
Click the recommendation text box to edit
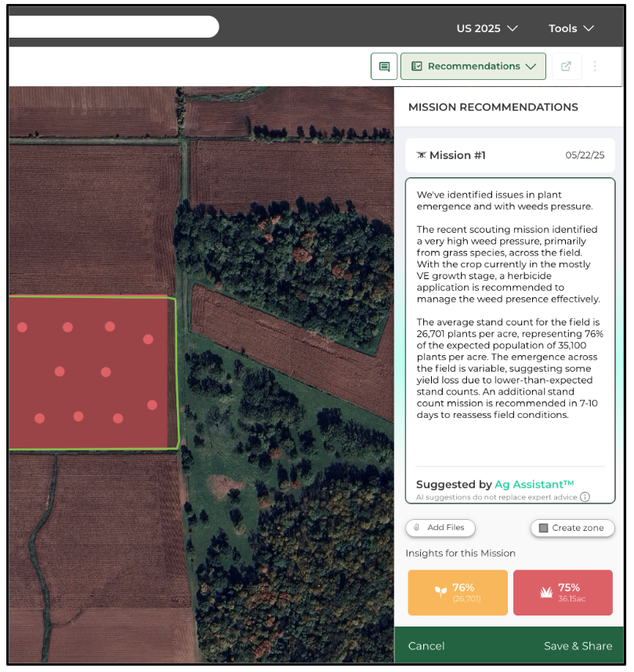tap(509, 340)
